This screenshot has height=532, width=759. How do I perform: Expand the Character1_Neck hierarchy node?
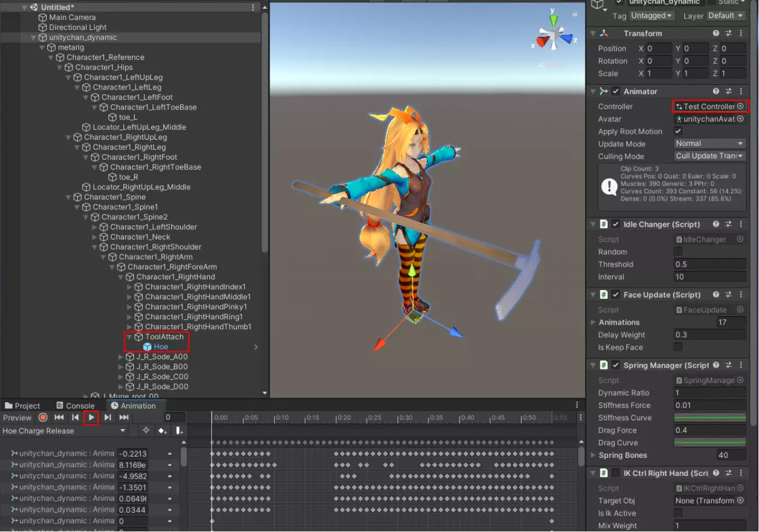(95, 237)
